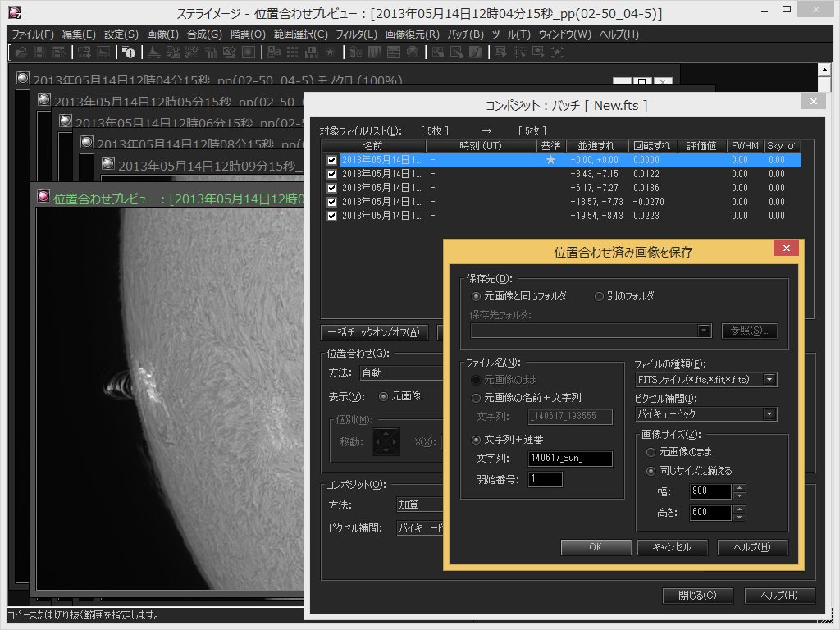Open the コンポジット 方法 加算 dropdown
Viewport: 840px width, 630px height.
pos(420,504)
